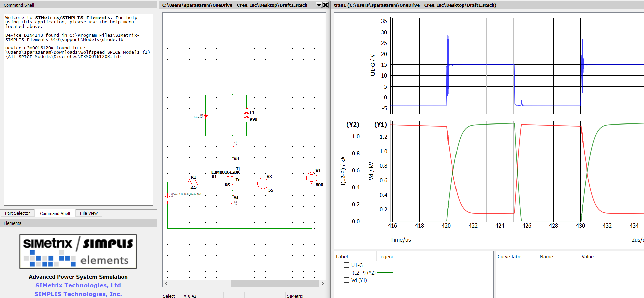Image resolution: width=644 pixels, height=298 pixels.
Task: Click the Time/us axis label
Action: [400, 240]
